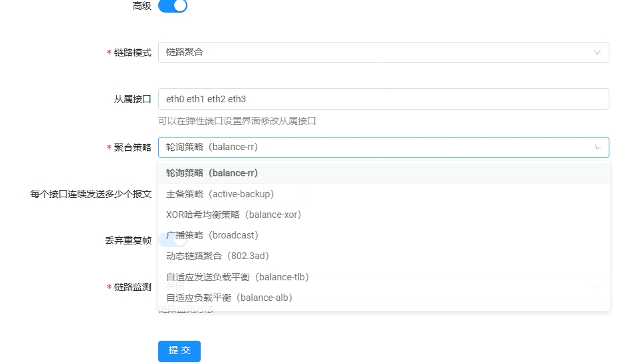Click the 每个接口连续发送多少个报文 label
The image size is (620, 364).
(91, 194)
